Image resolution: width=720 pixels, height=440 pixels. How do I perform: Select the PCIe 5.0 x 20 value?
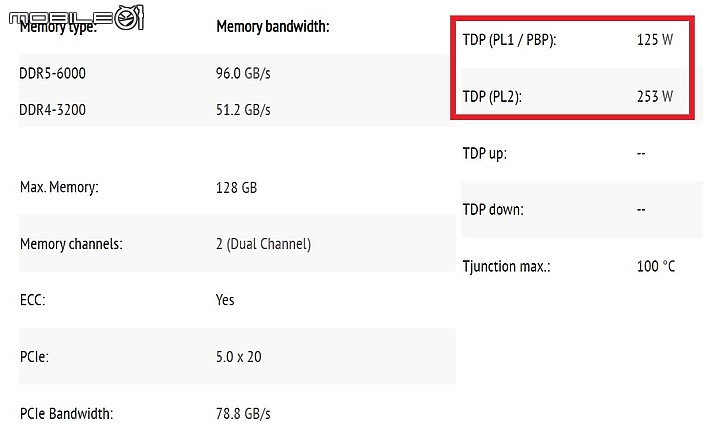pos(239,357)
